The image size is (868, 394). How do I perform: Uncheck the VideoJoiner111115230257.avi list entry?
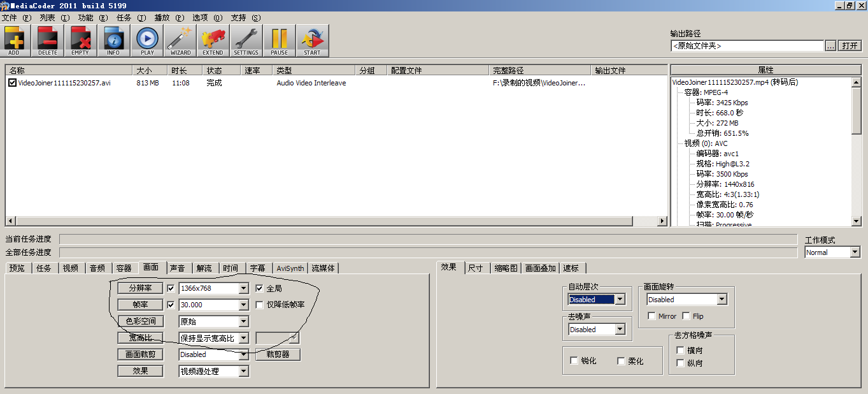[12, 82]
